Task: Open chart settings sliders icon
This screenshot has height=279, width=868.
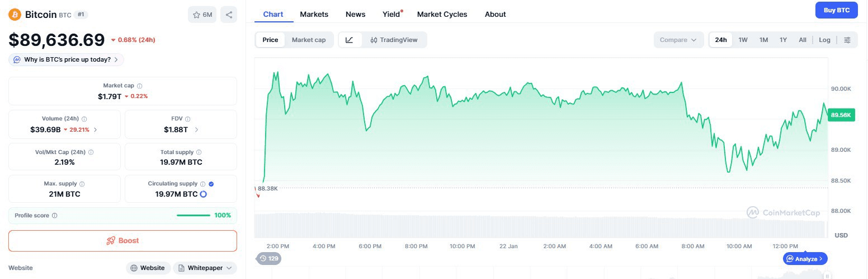Action: tap(847, 40)
